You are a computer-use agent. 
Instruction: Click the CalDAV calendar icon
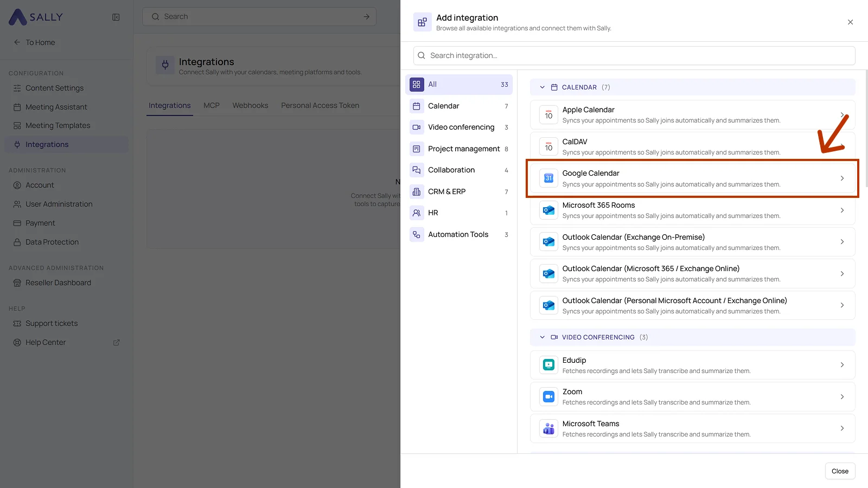(548, 146)
